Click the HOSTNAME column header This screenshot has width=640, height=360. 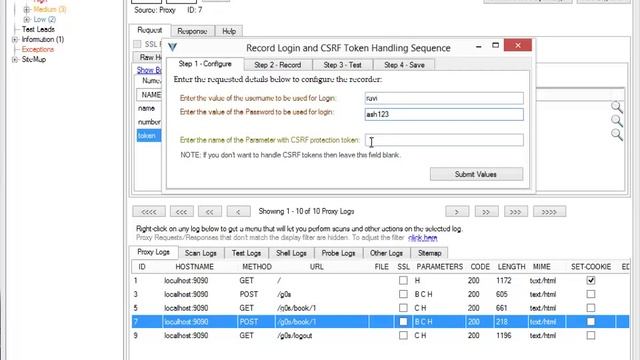(x=194, y=267)
